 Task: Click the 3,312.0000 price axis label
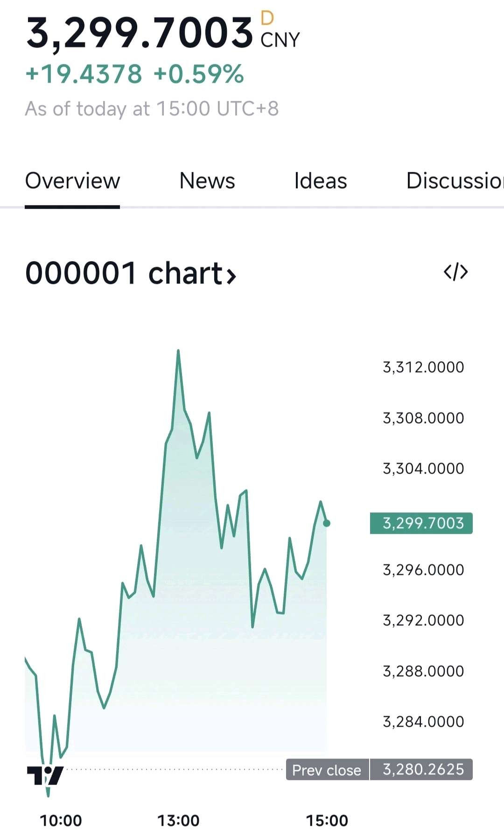423,367
